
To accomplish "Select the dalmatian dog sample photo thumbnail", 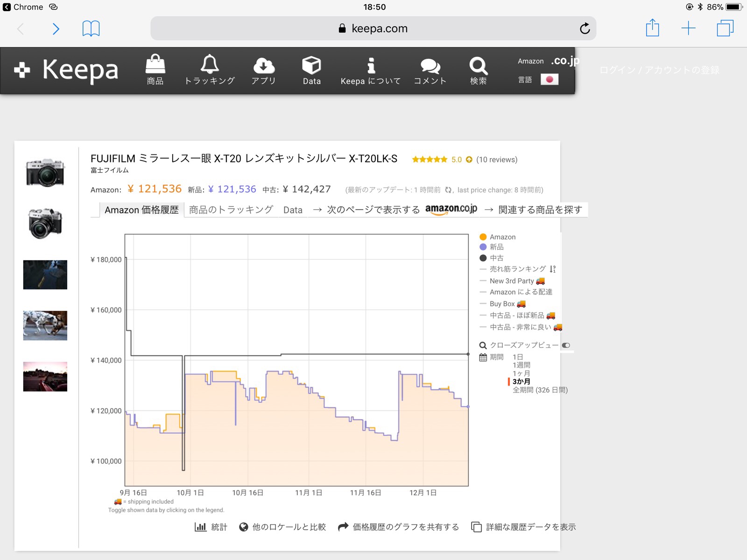I will point(45,326).
